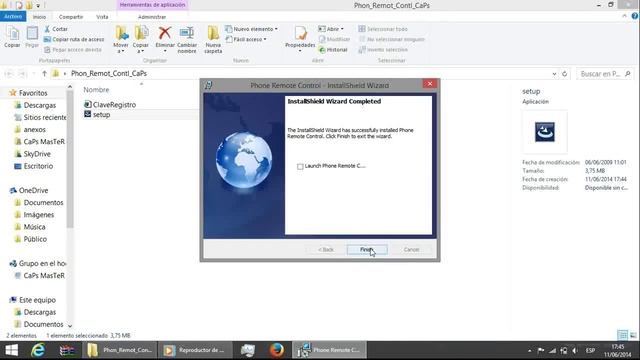Click the Back button in wizard

(x=326, y=249)
